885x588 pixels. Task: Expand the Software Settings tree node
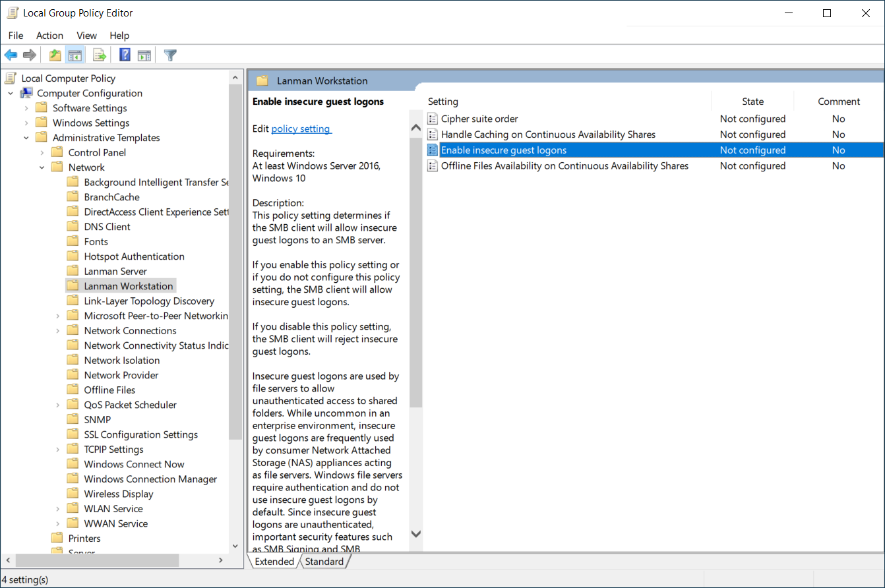click(x=26, y=108)
